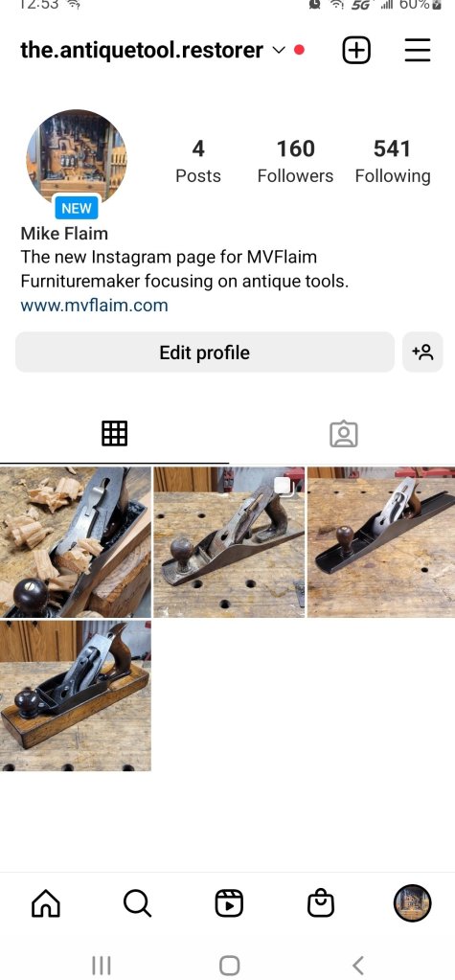Image resolution: width=455 pixels, height=980 pixels.
Task: Click the Edit profile button
Action: [x=204, y=352]
